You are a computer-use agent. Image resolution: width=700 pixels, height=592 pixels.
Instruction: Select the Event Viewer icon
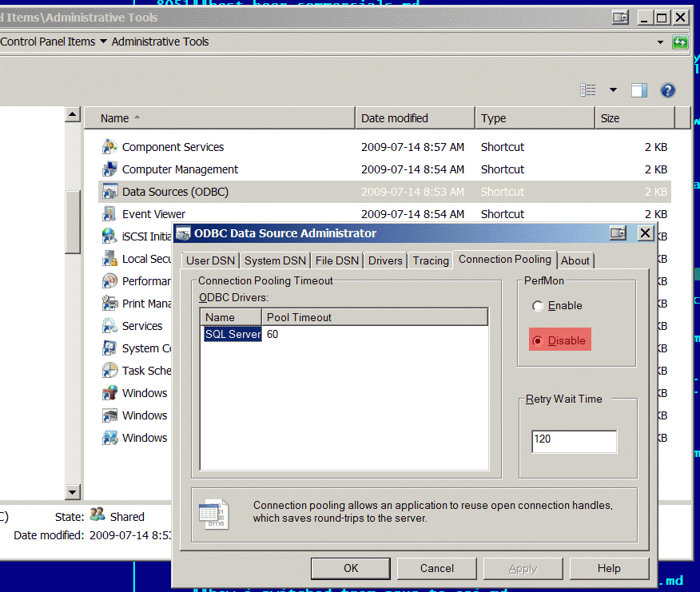tap(109, 214)
